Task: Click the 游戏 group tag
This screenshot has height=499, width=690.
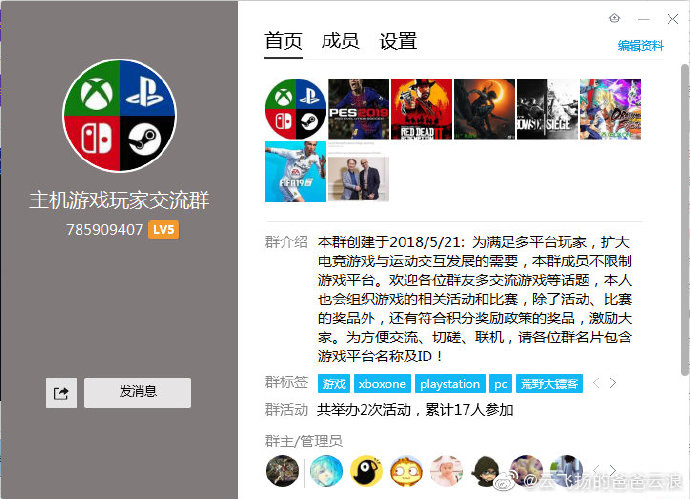Action: tap(334, 384)
